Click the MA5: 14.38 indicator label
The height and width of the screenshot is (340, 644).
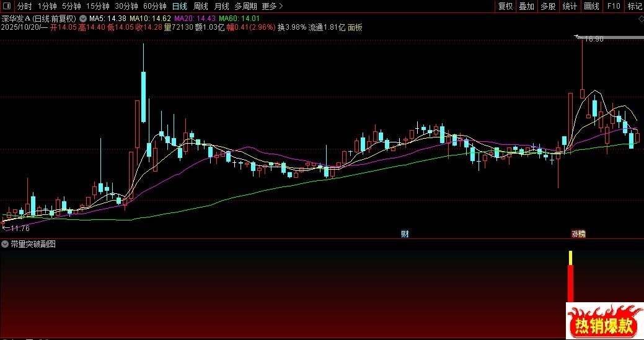point(108,19)
